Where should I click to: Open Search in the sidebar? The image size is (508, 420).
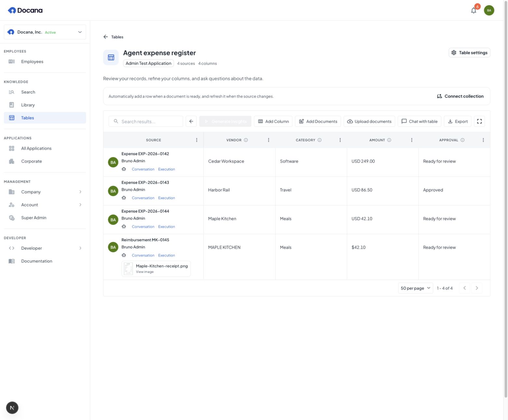[x=45, y=92]
